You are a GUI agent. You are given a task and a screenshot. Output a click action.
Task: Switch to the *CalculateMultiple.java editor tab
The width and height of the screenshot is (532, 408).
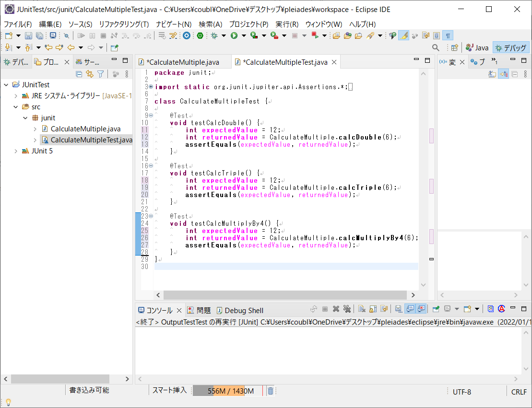coord(183,62)
